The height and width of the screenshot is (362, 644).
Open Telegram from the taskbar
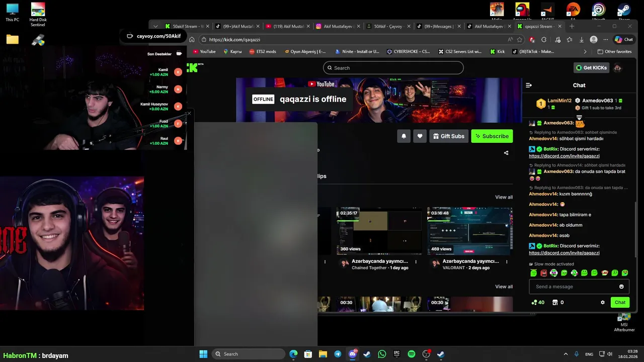338,354
